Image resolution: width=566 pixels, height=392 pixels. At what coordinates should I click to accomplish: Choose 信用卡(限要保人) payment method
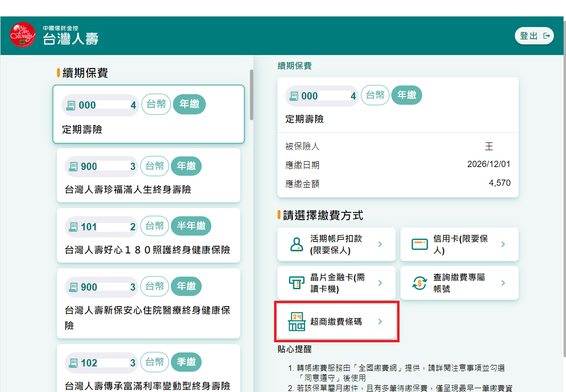point(459,244)
